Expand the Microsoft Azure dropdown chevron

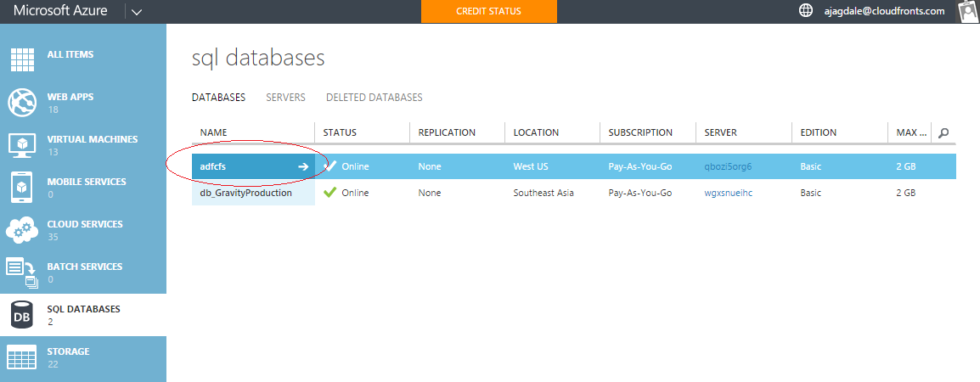[x=138, y=11]
